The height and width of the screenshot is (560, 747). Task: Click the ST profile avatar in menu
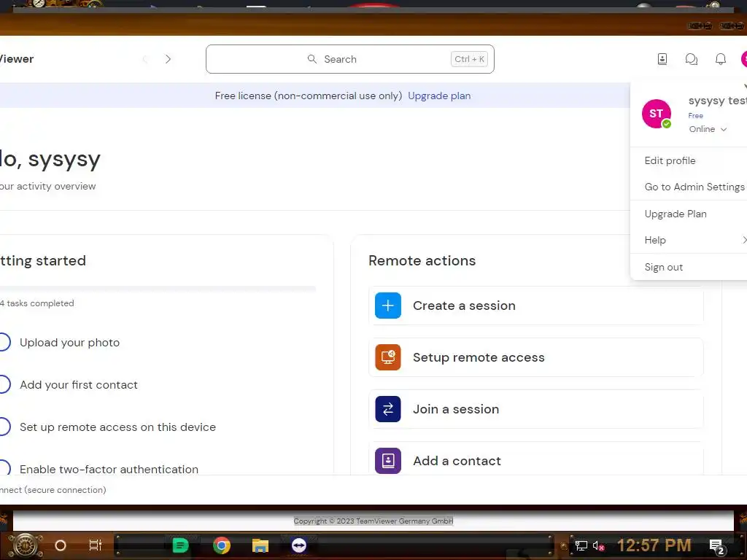coord(657,114)
